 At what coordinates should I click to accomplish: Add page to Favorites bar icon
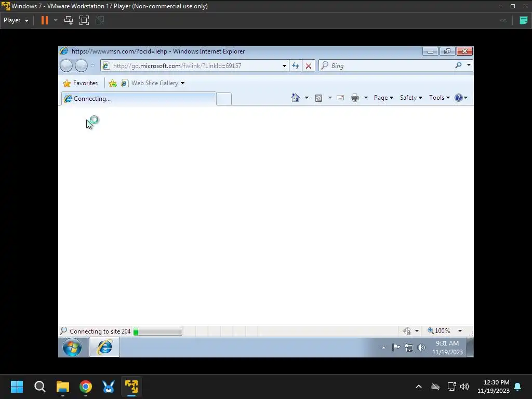(x=113, y=83)
